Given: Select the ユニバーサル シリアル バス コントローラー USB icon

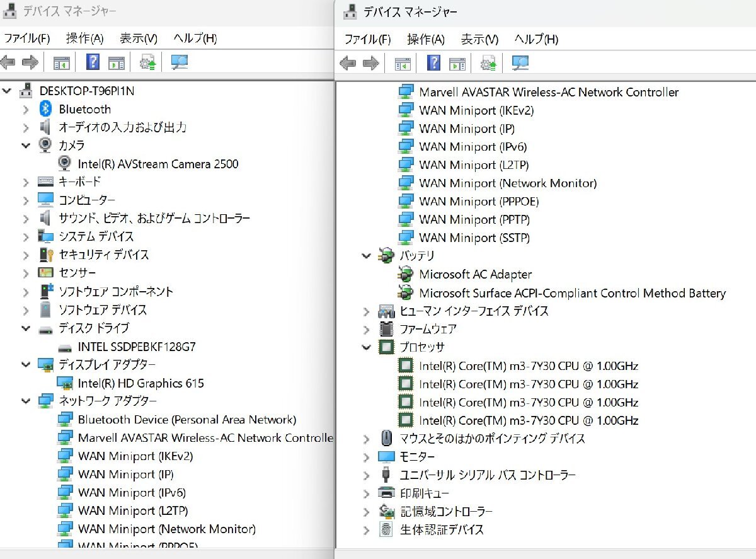Looking at the screenshot, I should pos(386,475).
